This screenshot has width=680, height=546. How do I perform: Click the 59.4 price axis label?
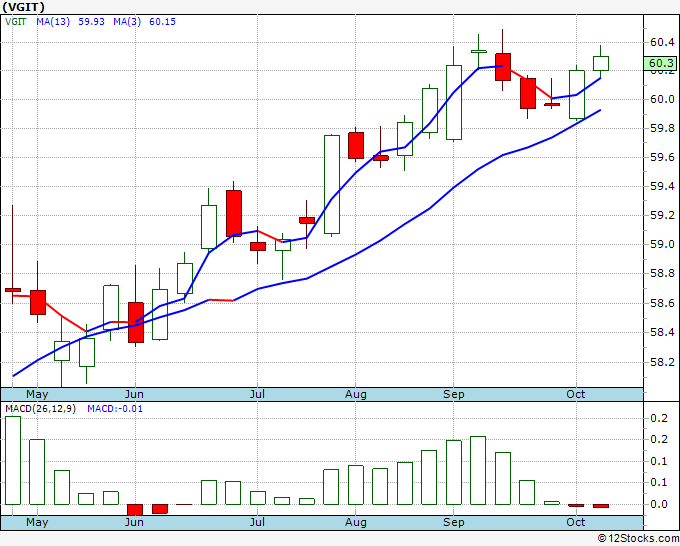pyautogui.click(x=662, y=186)
